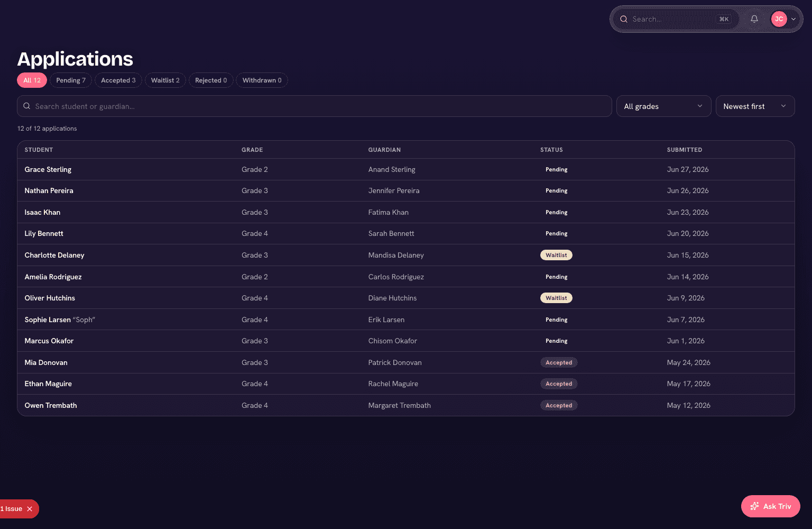812x529 pixels.
Task: Click the Jun 27, 2026 submitted date
Action: pos(688,169)
